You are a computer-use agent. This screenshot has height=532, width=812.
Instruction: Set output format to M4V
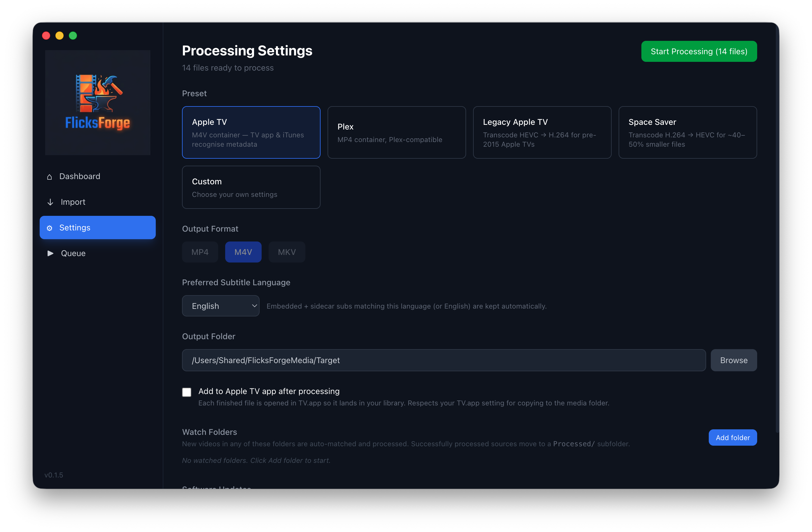243,252
